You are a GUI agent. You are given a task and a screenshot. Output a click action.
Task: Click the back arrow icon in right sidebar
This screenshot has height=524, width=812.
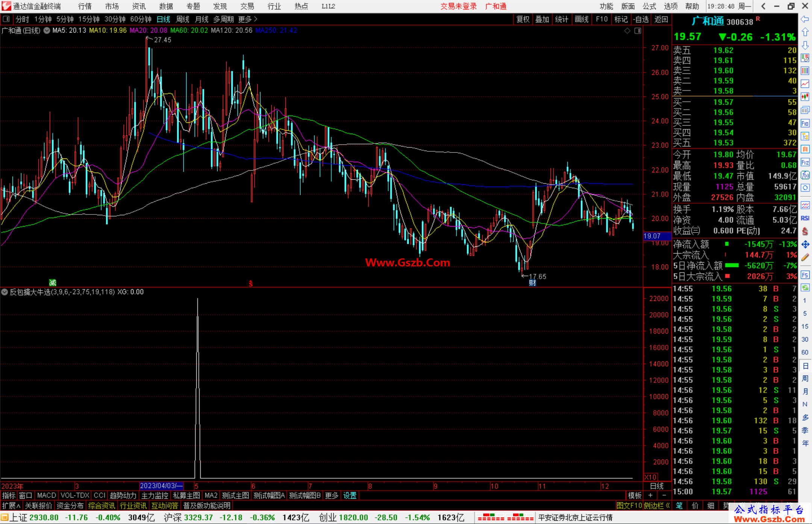click(x=805, y=19)
